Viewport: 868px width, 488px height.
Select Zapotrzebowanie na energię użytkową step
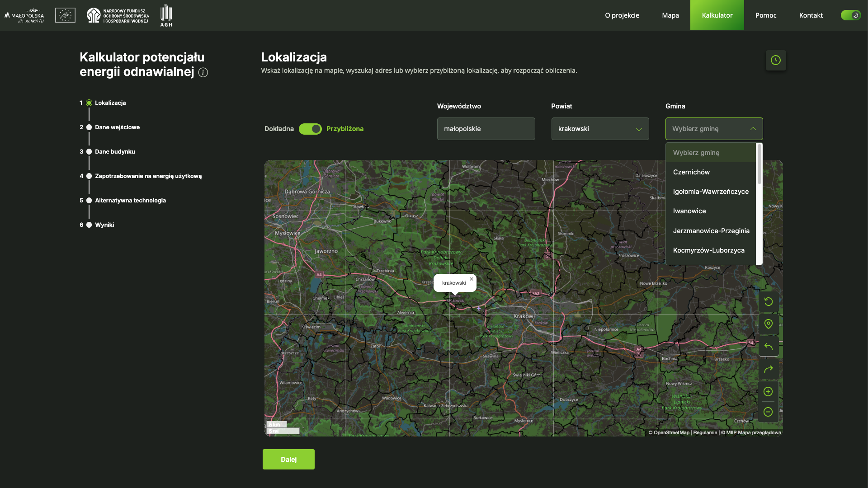[89, 176]
